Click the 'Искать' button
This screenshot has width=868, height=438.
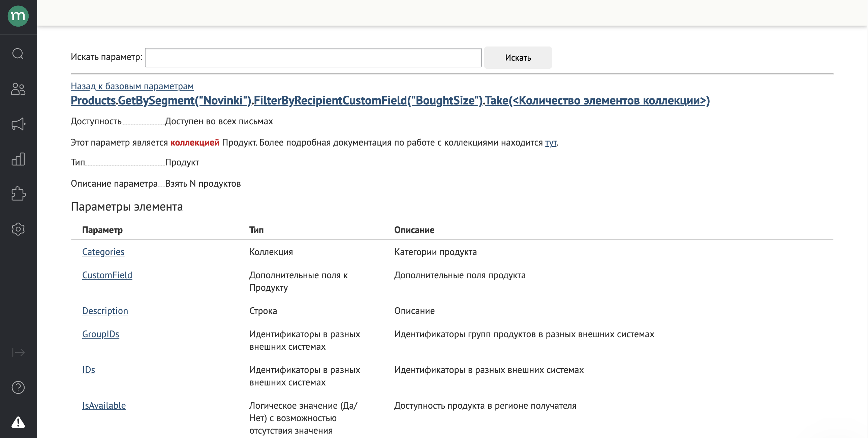tap(518, 58)
